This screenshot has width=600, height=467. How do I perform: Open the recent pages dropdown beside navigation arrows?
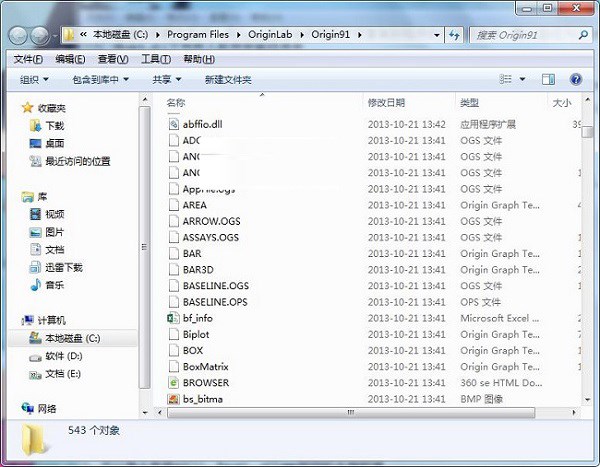[x=55, y=36]
